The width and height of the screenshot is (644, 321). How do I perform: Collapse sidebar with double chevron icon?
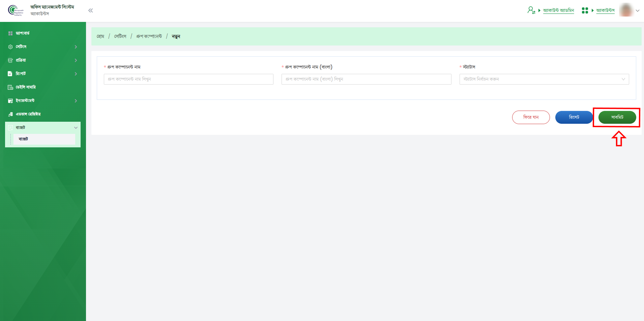(90, 10)
